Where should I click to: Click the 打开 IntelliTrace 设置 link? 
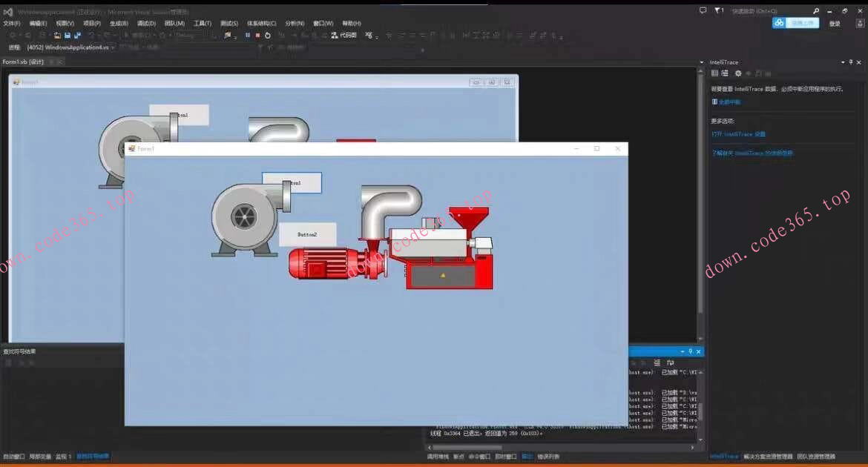pyautogui.click(x=738, y=134)
